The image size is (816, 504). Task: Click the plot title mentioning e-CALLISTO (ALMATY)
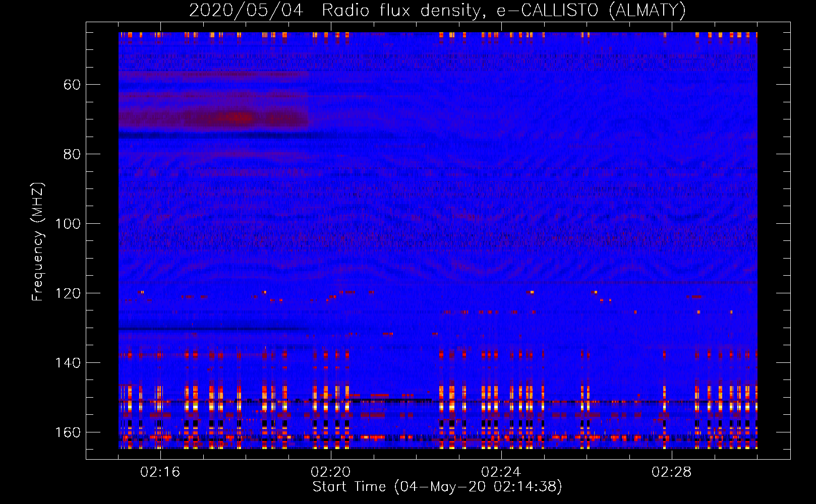437,10
